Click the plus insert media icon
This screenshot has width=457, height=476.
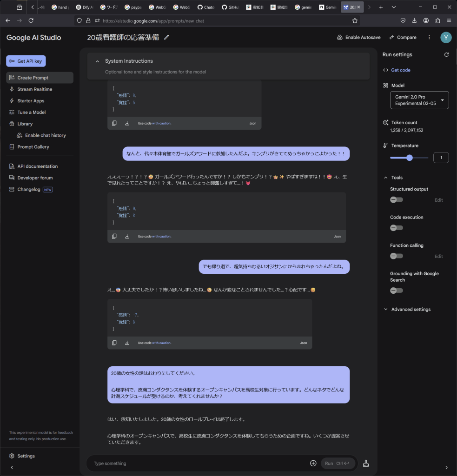click(x=313, y=463)
